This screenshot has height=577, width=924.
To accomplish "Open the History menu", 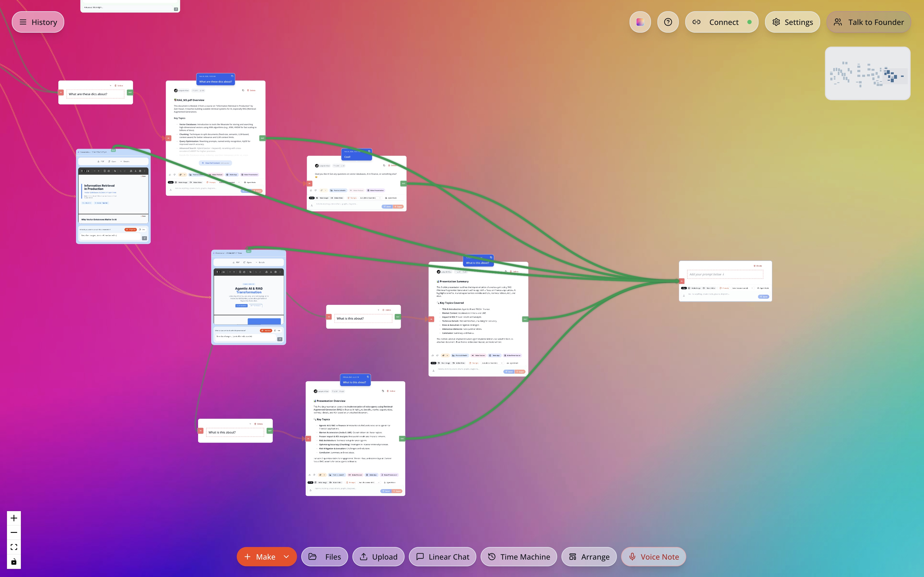I will pyautogui.click(x=38, y=22).
